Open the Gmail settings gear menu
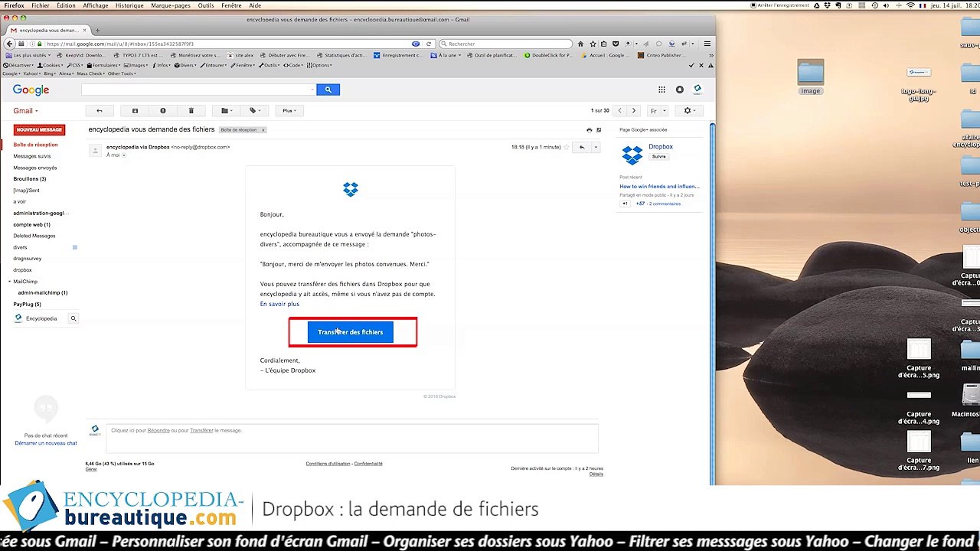Image resolution: width=980 pixels, height=551 pixels. click(x=689, y=111)
